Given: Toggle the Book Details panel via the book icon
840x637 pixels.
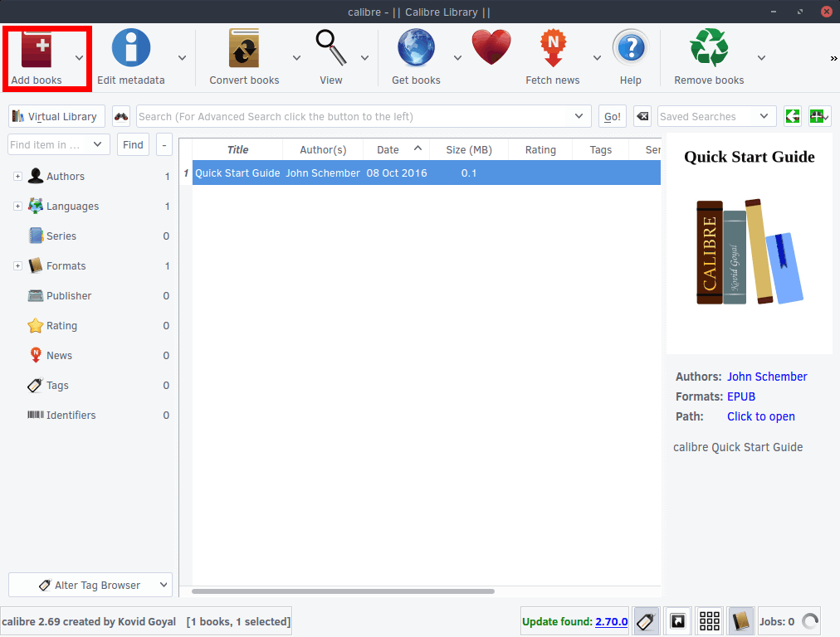Looking at the screenshot, I should 740,620.
